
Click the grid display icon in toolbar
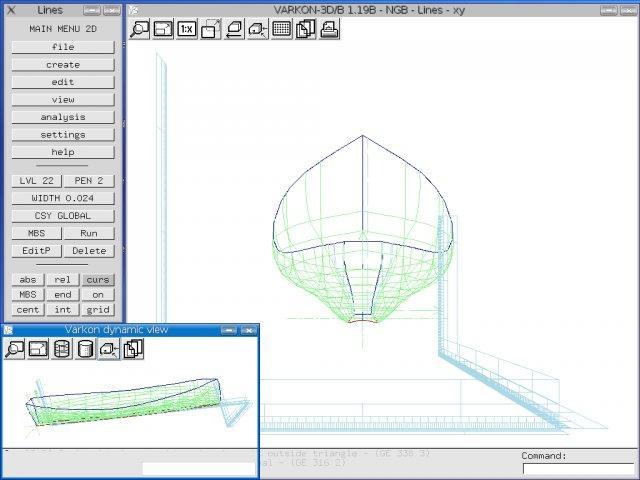click(282, 29)
